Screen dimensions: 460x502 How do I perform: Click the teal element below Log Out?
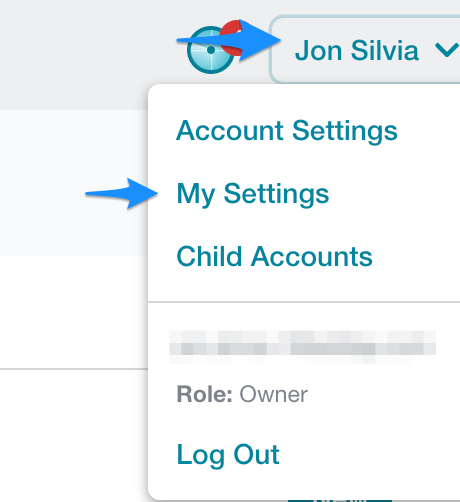[x=340, y=500]
